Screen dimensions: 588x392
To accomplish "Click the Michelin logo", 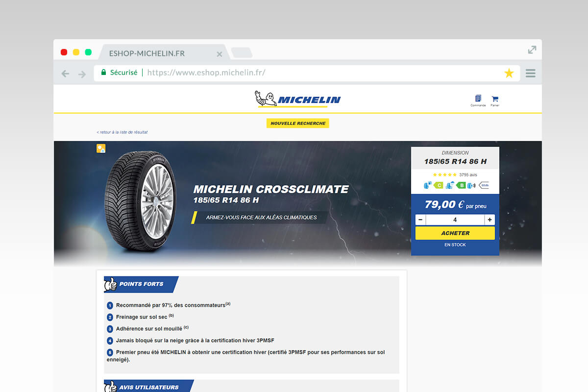I will tap(298, 98).
